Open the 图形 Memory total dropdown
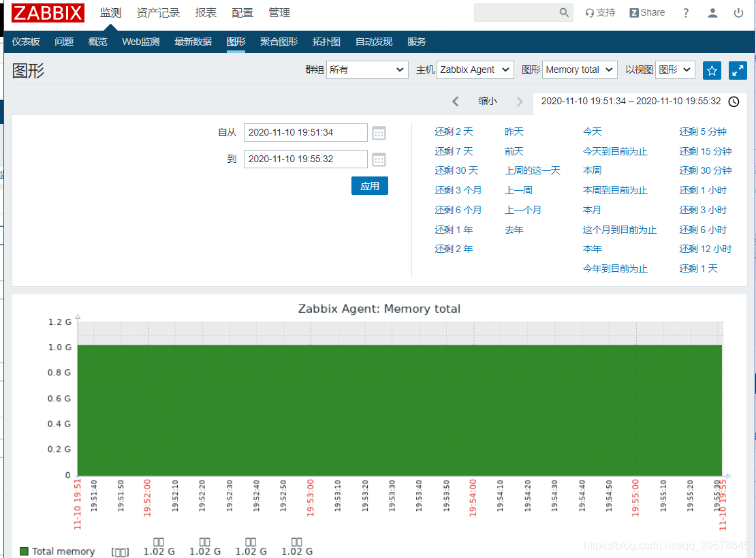The height and width of the screenshot is (558, 756). tap(580, 70)
